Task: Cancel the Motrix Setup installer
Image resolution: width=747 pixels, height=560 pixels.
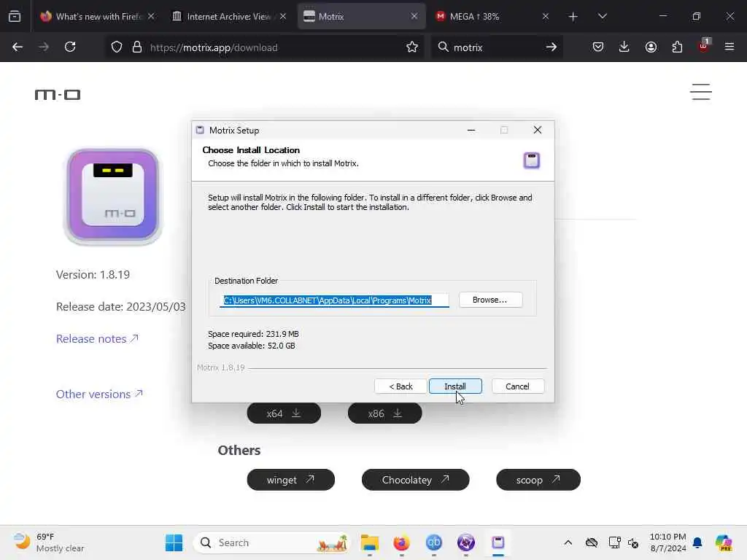Action: 517,386
